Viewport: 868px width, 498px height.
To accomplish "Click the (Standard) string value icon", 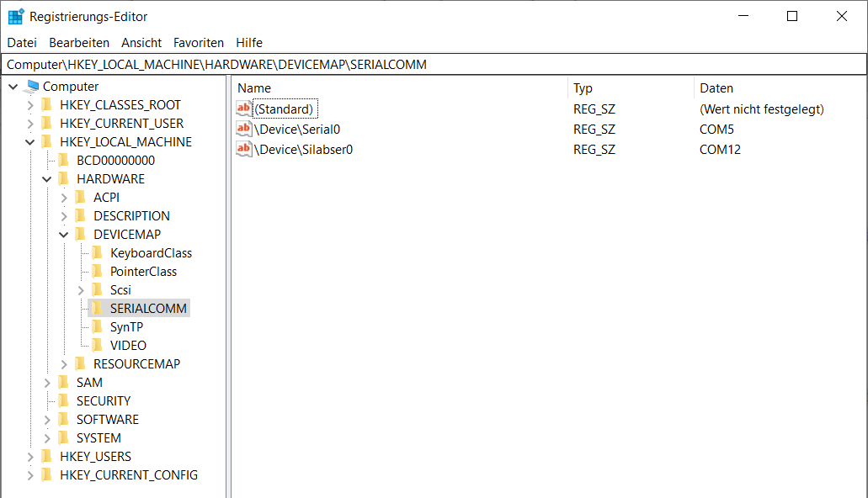I will [243, 109].
